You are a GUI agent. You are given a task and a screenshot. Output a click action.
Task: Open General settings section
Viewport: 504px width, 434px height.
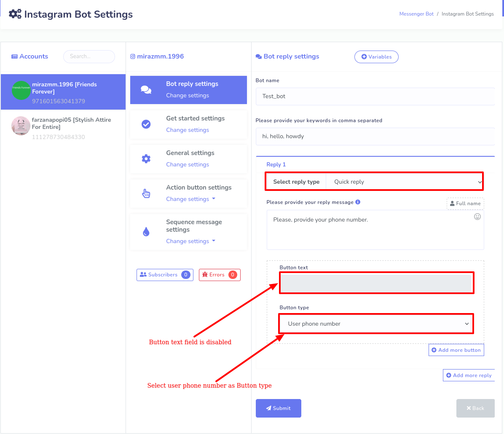click(188, 159)
